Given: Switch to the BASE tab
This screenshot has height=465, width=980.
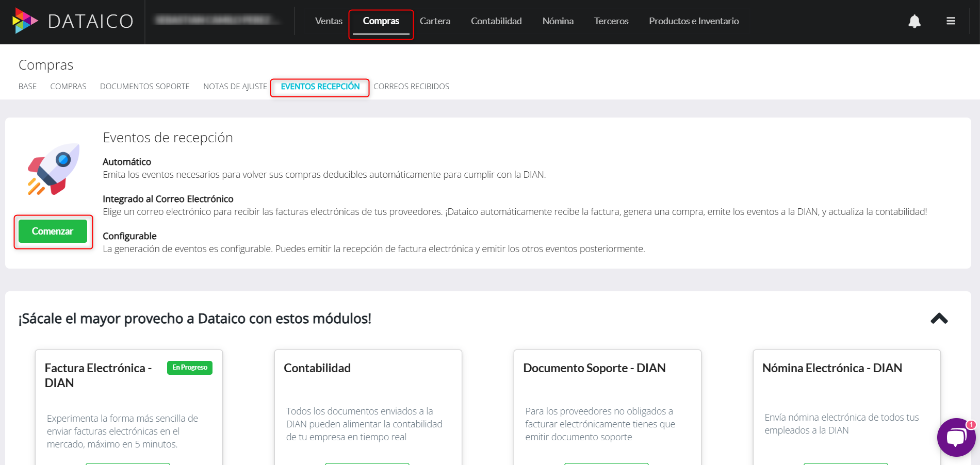Looking at the screenshot, I should tap(27, 87).
